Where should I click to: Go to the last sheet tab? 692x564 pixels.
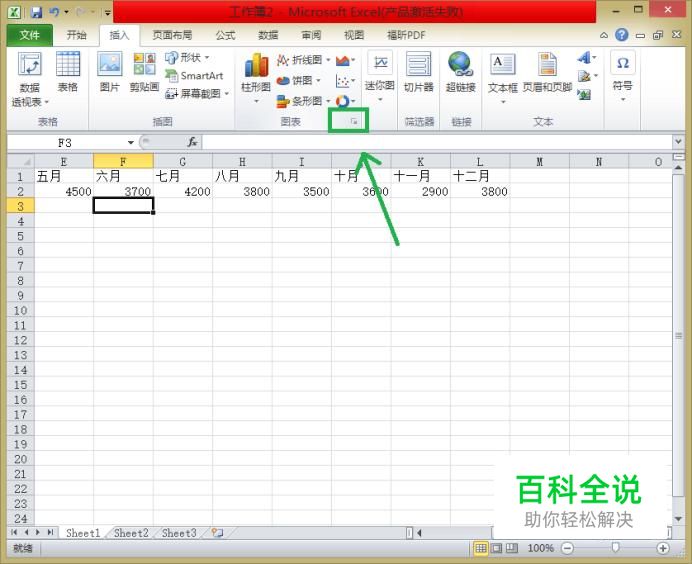pyautogui.click(x=50, y=533)
